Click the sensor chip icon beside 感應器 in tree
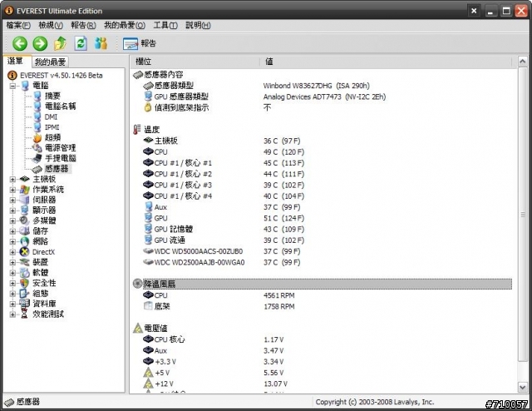The width and height of the screenshot is (532, 411). click(37, 169)
